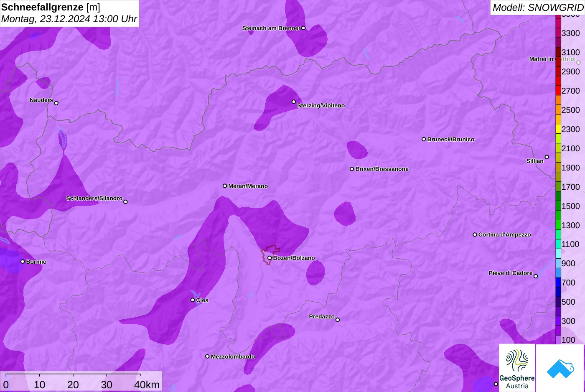585x392 pixels.
Task: Click the Nauders location marker dot
Action: 56,103
